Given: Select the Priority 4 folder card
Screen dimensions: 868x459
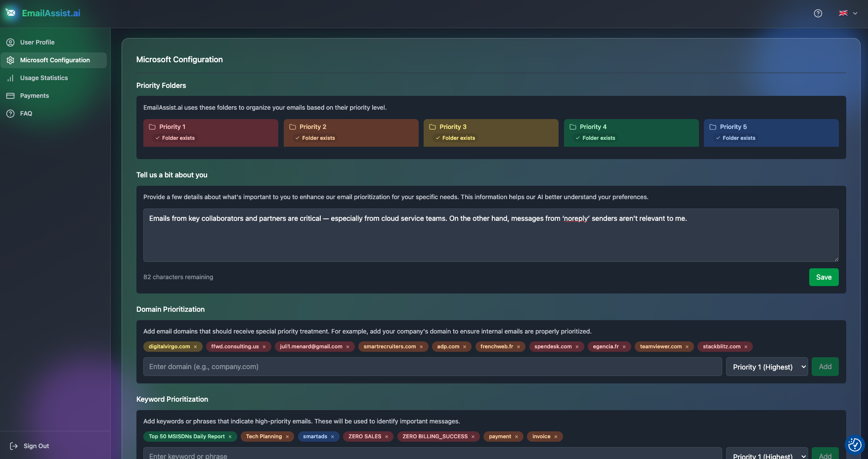Looking at the screenshot, I should pos(631,133).
